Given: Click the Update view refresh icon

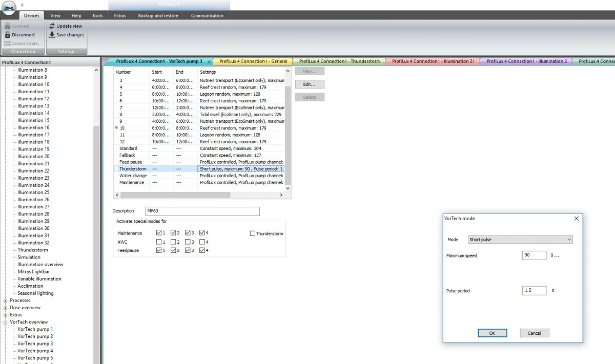Looking at the screenshot, I should (52, 26).
